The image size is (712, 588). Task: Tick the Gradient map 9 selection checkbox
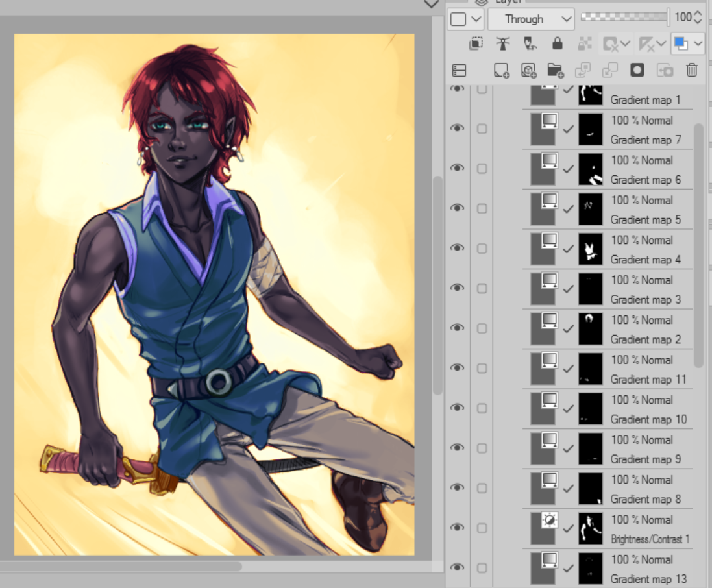482,448
